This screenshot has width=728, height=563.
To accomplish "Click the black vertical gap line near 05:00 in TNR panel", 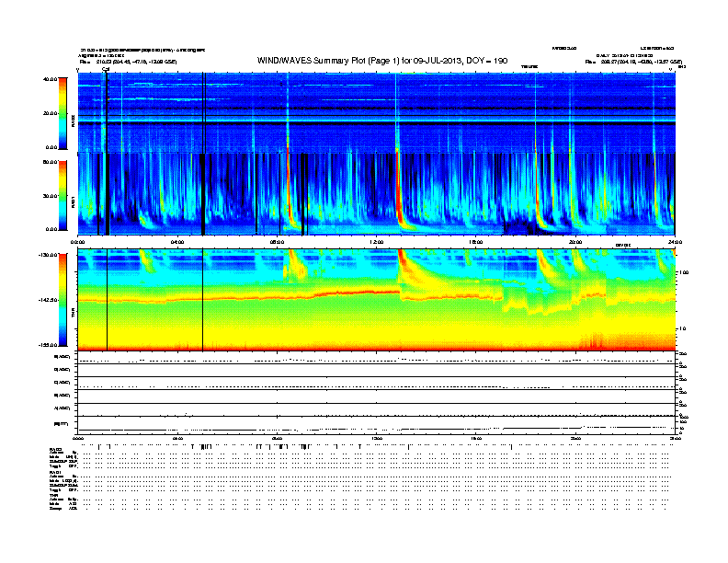I will click(202, 300).
